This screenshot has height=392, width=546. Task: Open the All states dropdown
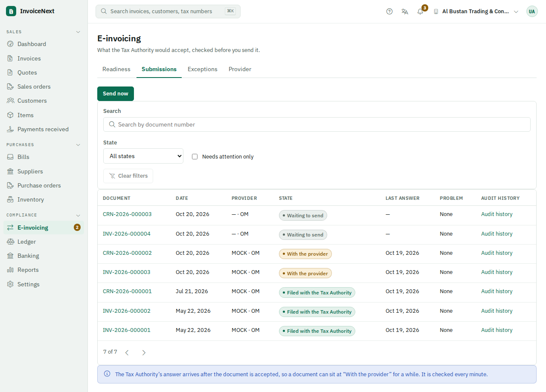143,156
